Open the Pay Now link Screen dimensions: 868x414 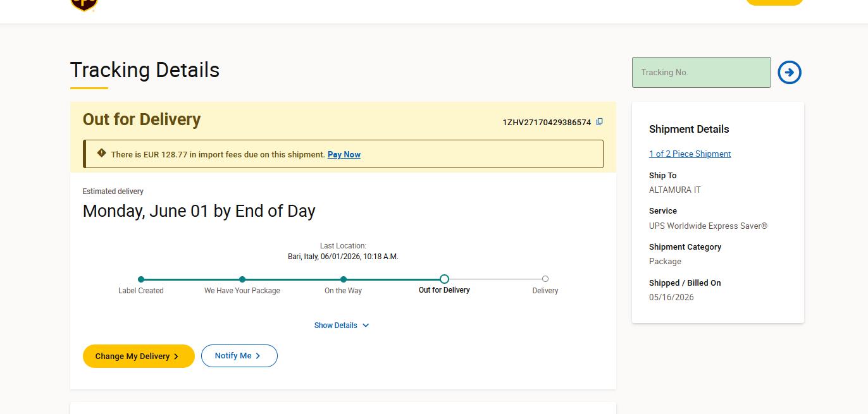tap(344, 154)
